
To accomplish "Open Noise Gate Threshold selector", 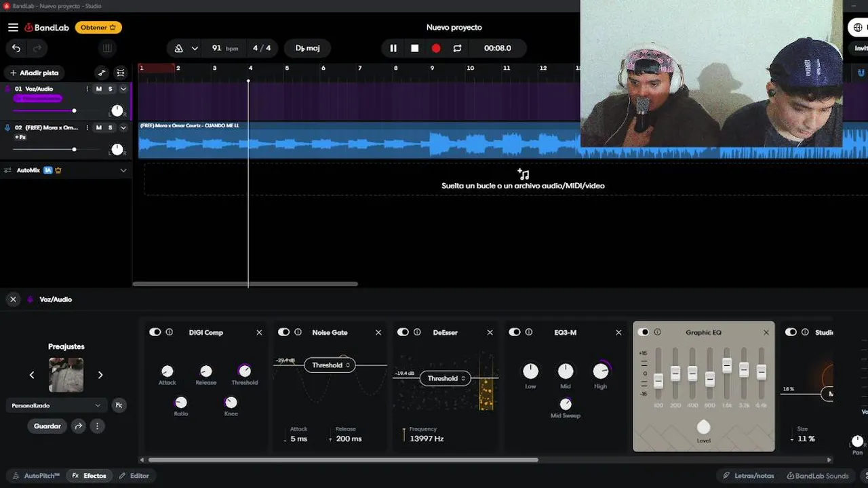I will (x=330, y=365).
